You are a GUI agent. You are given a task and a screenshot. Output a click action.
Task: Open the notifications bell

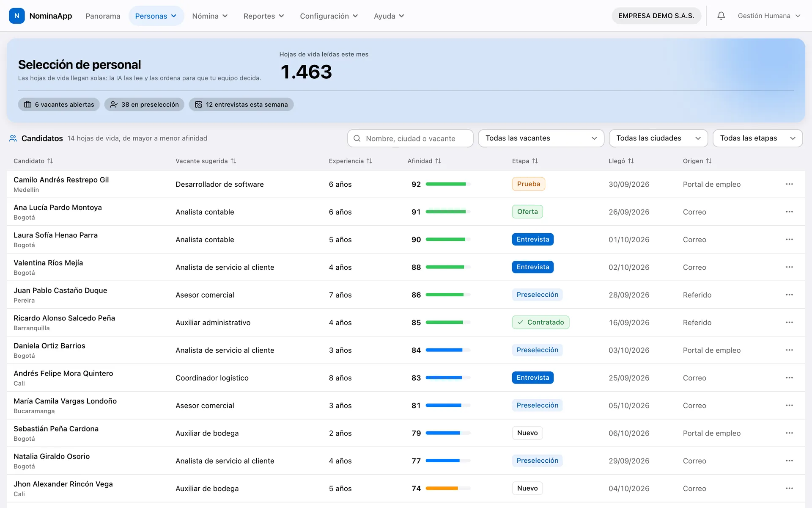[x=721, y=16]
